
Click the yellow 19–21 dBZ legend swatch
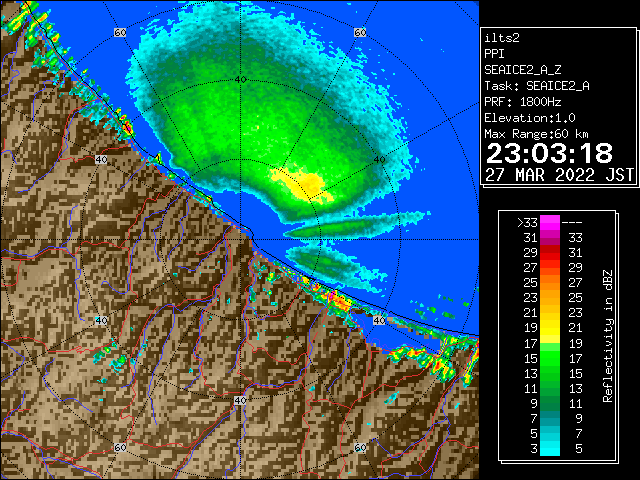(x=549, y=328)
